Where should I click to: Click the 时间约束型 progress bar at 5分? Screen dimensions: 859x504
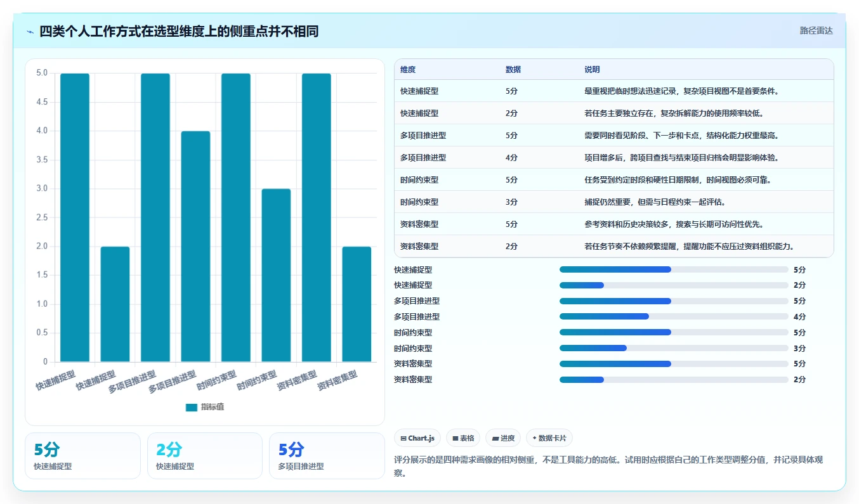(674, 332)
